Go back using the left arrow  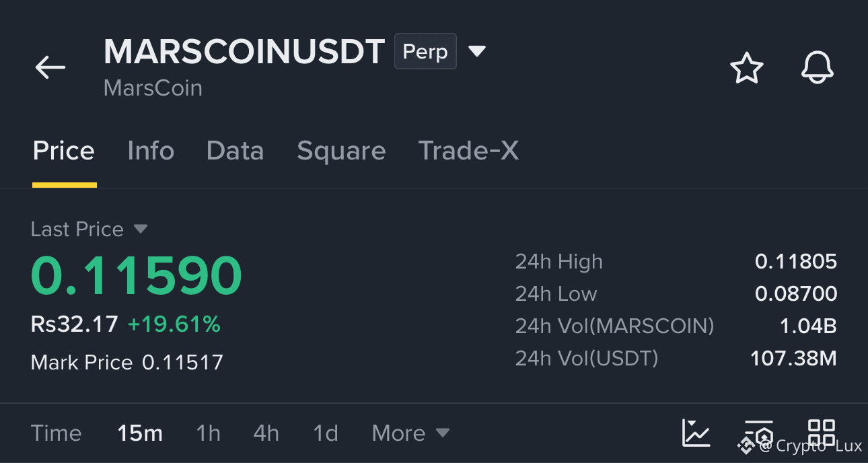click(x=50, y=67)
